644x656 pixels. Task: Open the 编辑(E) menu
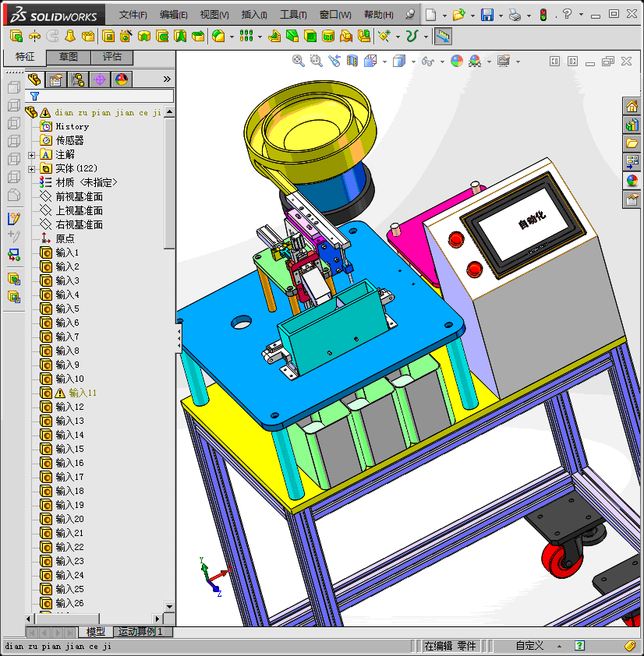pyautogui.click(x=173, y=15)
